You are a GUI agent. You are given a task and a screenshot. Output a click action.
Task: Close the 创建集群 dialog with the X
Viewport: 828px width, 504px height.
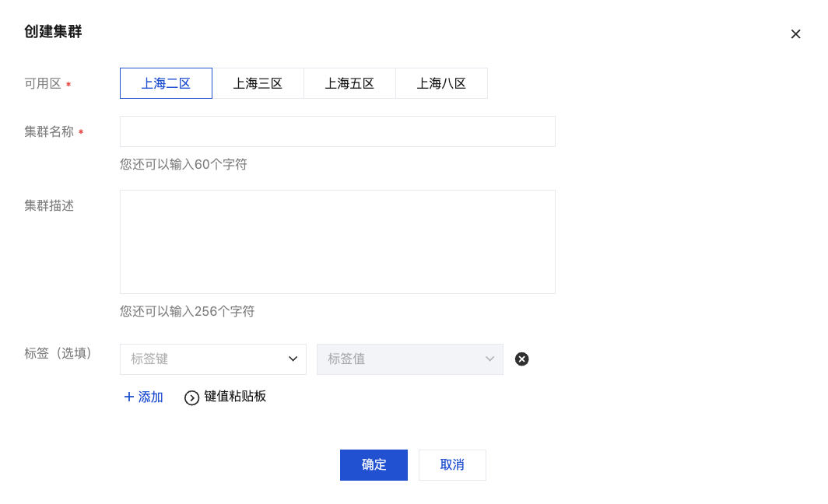tap(795, 34)
